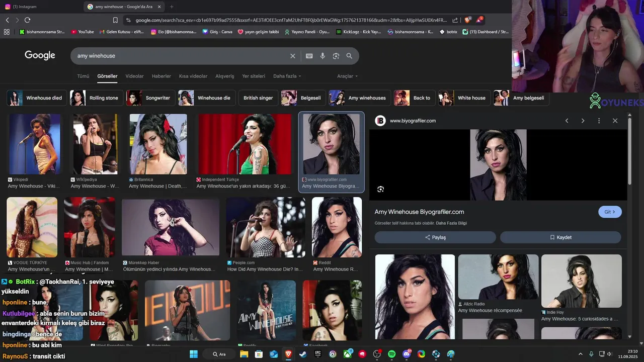This screenshot has height=362, width=644.
Task: Open Spotify from the taskbar
Action: [x=392, y=354]
